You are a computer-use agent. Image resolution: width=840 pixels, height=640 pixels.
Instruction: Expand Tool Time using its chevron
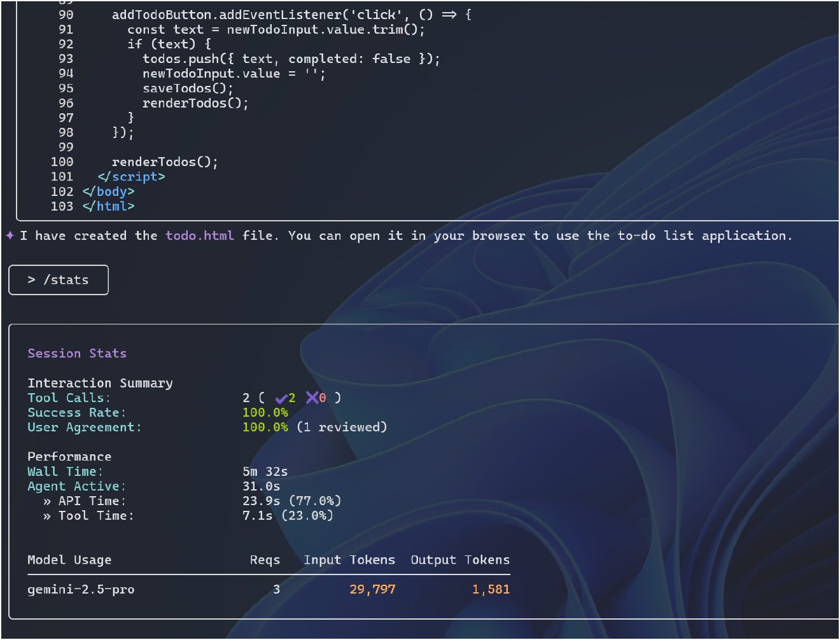click(x=47, y=515)
